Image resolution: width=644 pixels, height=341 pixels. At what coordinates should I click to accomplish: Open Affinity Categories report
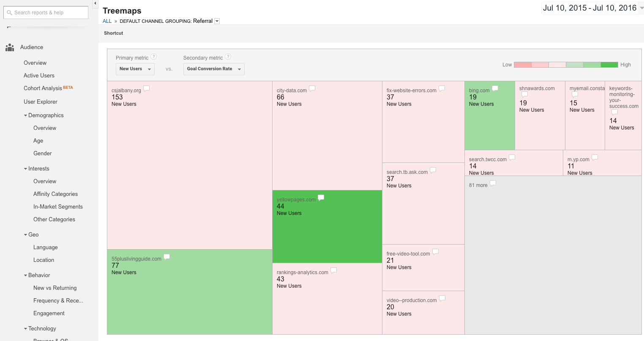point(55,194)
